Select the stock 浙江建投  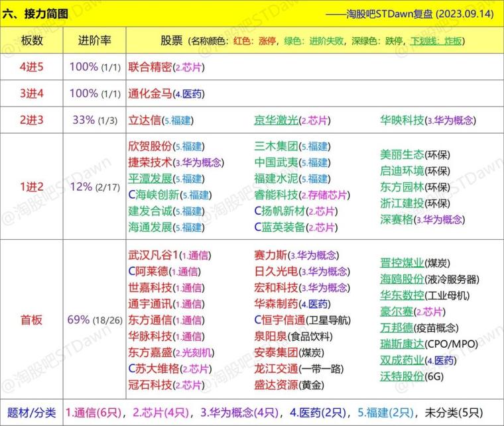[x=402, y=203]
